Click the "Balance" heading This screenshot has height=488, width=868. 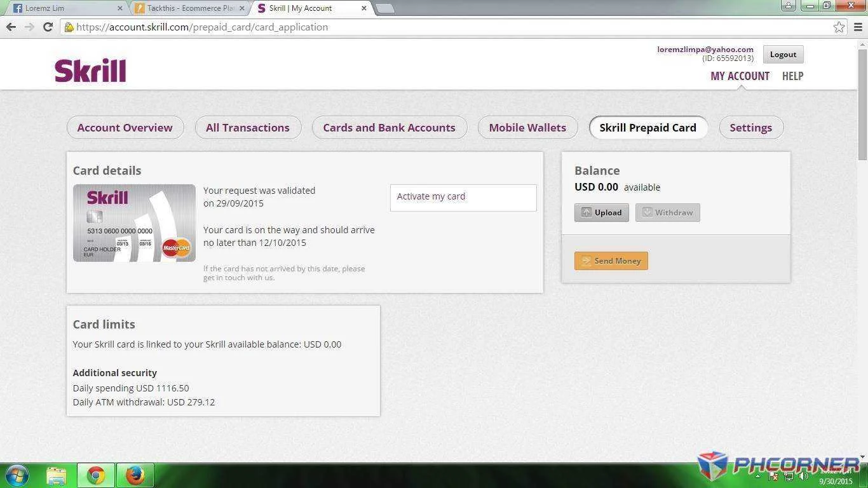(x=597, y=171)
